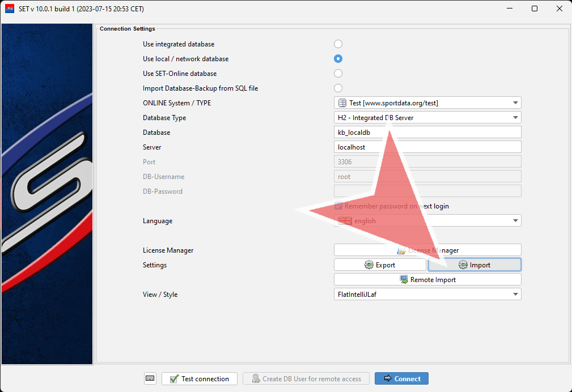572x392 pixels.
Task: Click the keyboard icon button
Action: [x=150, y=378]
